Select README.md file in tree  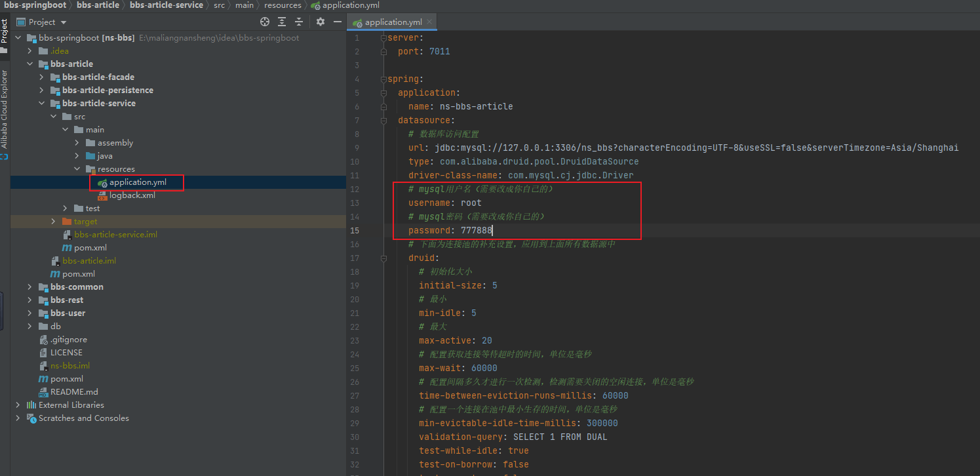pos(73,392)
